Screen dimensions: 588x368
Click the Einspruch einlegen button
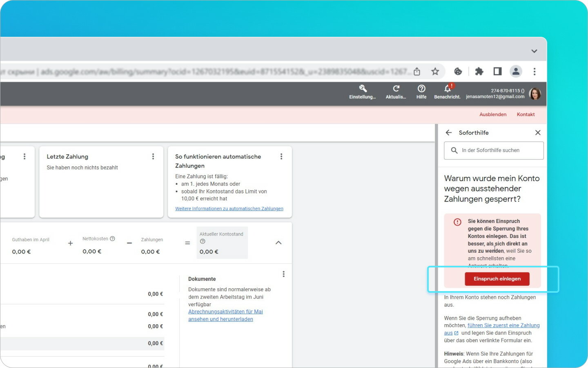point(497,279)
